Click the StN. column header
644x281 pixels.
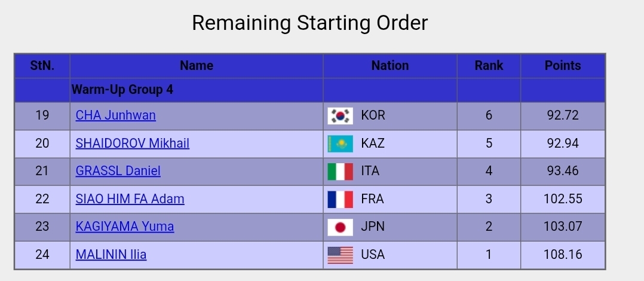pyautogui.click(x=42, y=66)
